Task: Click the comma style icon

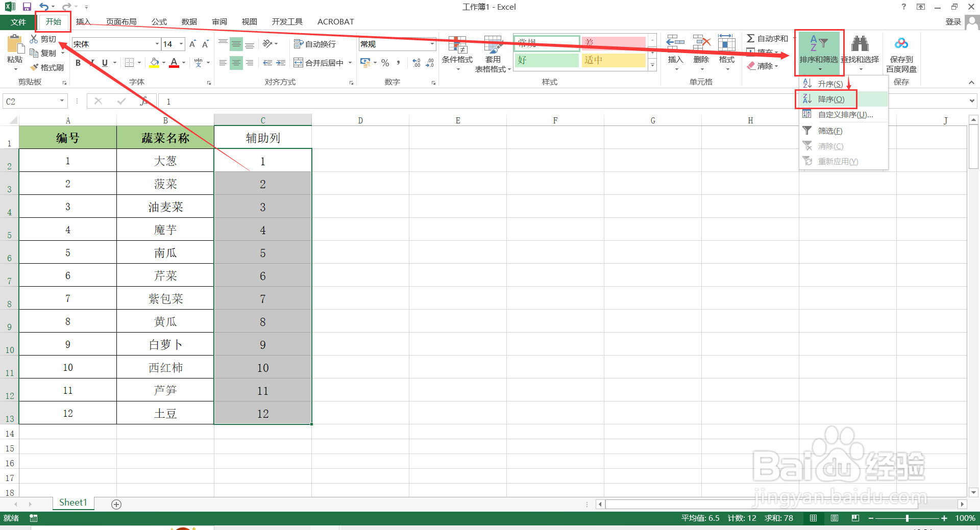Action: point(398,63)
